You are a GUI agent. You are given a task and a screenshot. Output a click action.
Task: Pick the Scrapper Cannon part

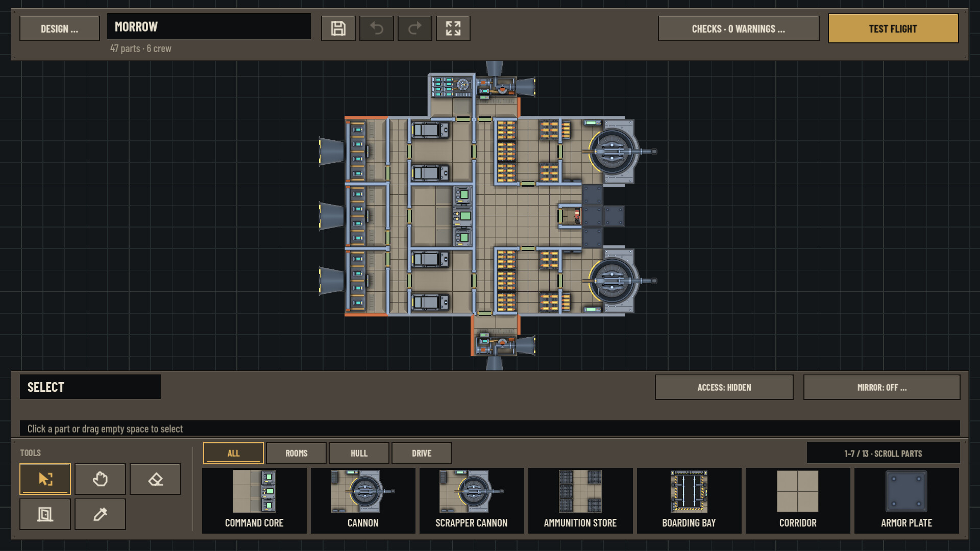(x=472, y=500)
